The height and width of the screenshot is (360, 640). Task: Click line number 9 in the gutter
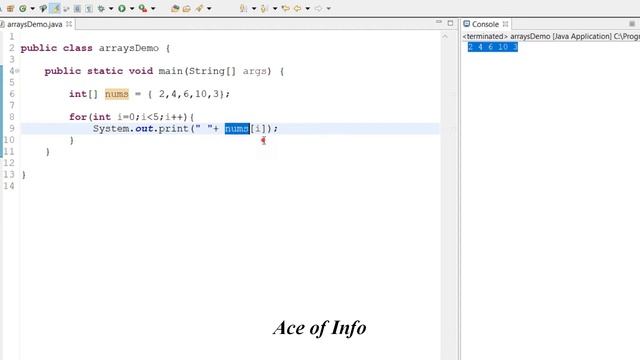pyautogui.click(x=12, y=129)
